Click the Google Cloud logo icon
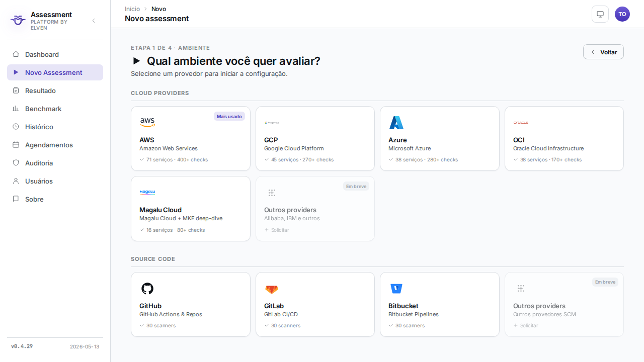 (272, 123)
